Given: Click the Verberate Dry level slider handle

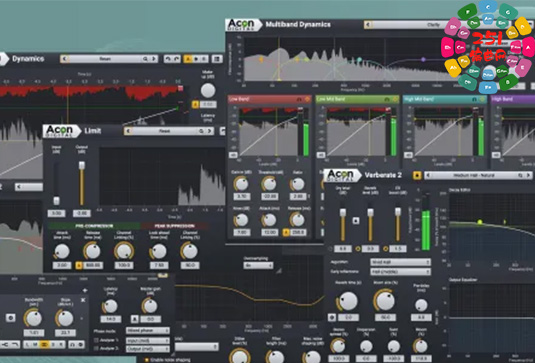Looking at the screenshot, I should pyautogui.click(x=343, y=213).
